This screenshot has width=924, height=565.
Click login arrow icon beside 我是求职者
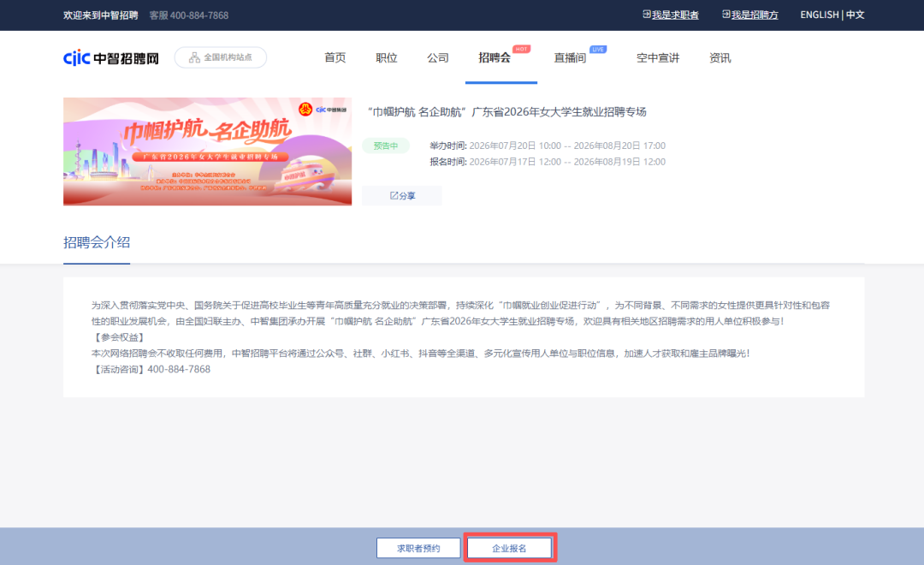(x=647, y=15)
